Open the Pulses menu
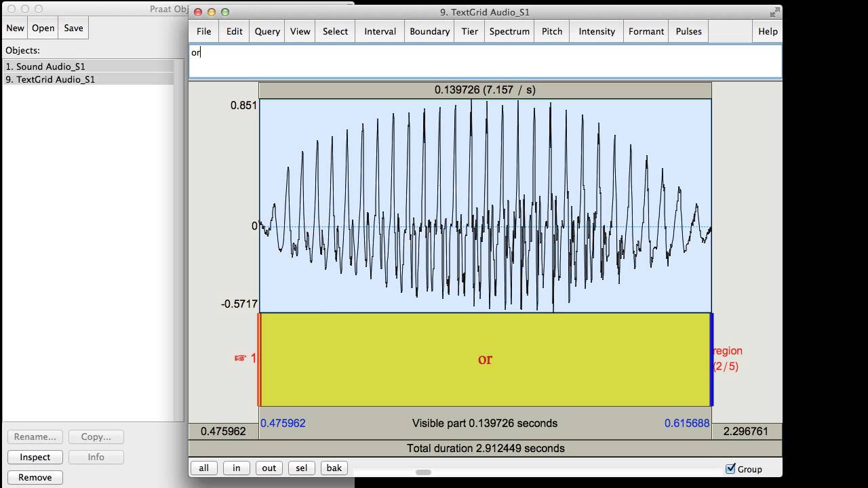This screenshot has width=868, height=488. pos(688,31)
